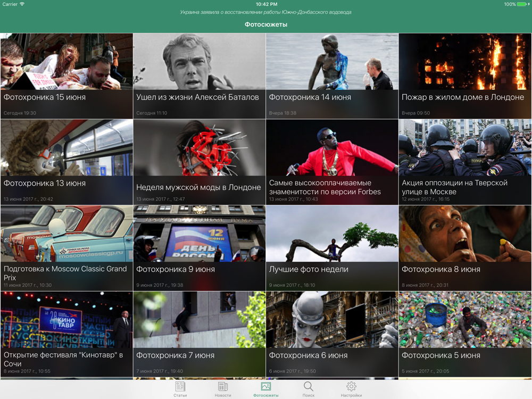Open the Поиск magnifier tab
Image resolution: width=532 pixels, height=399 pixels.
[x=309, y=386]
